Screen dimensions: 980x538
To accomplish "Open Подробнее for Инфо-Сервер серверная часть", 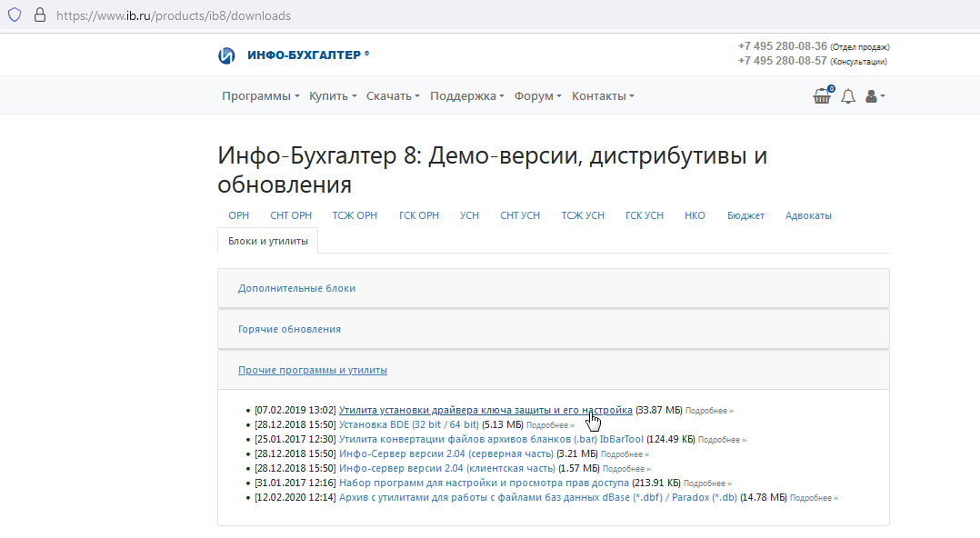I will click(625, 454).
